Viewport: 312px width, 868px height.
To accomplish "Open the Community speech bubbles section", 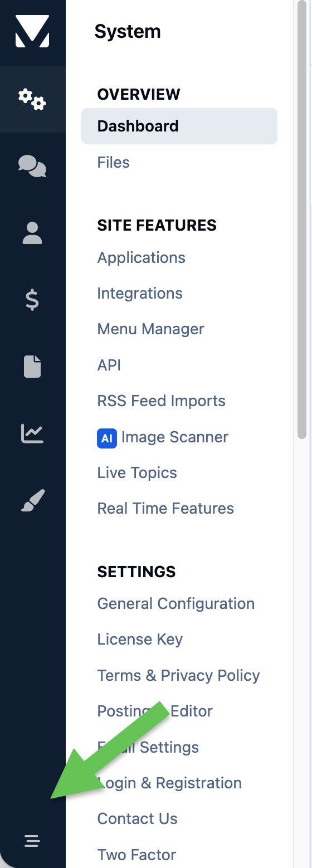I will [x=32, y=166].
